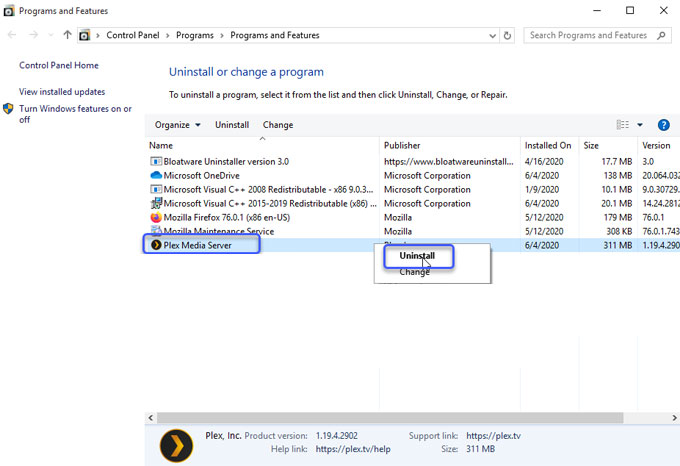Select the Microsoft OneDrive entry
This screenshot has width=680, height=466.
(x=201, y=176)
